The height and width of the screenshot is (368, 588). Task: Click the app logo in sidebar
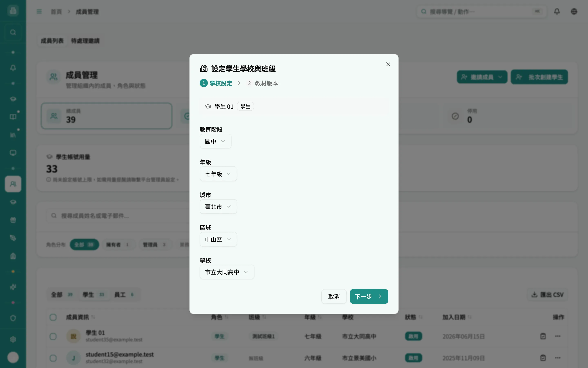pyautogui.click(x=13, y=11)
